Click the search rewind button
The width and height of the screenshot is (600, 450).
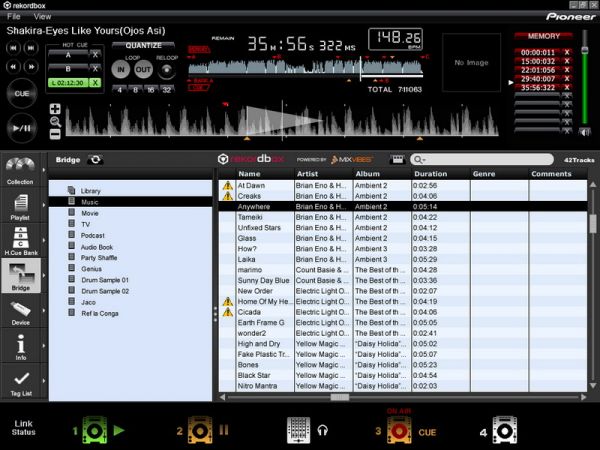click(x=13, y=67)
